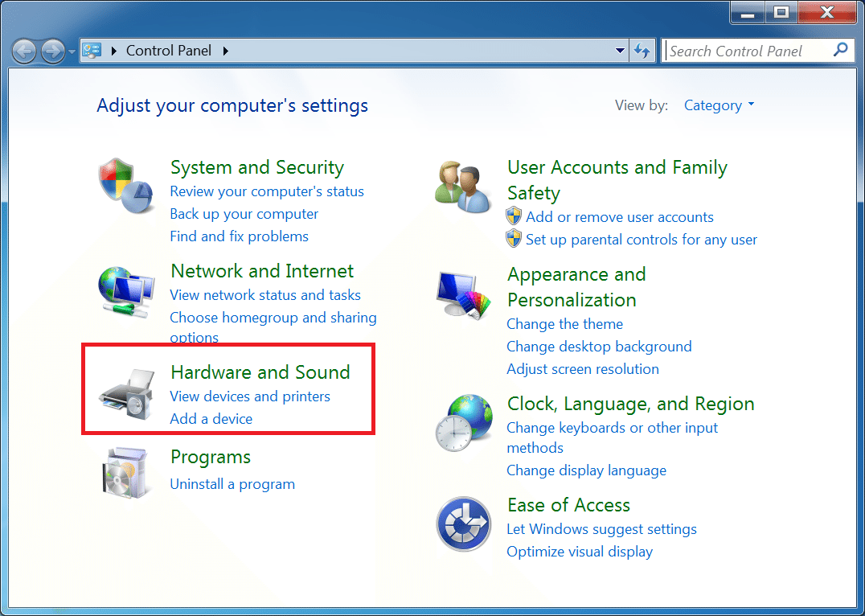The image size is (865, 616).
Task: Click shield icon beside Add or remove user accounts
Action: (x=514, y=216)
